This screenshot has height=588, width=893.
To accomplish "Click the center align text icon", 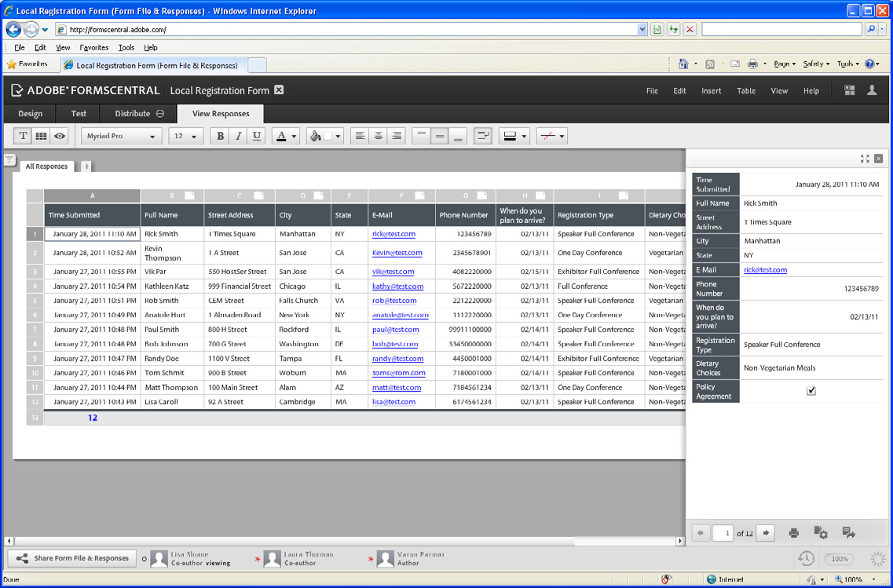I will tap(379, 136).
